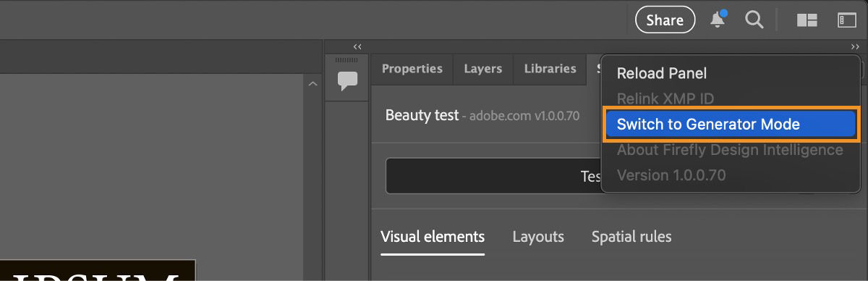This screenshot has height=281, width=868.
Task: Switch to the Properties tab
Action: point(412,69)
